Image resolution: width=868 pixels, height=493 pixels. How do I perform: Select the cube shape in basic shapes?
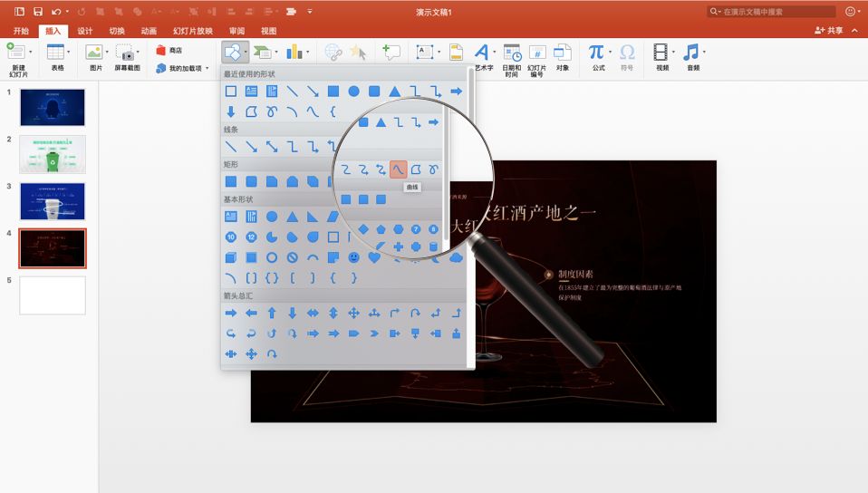click(231, 257)
